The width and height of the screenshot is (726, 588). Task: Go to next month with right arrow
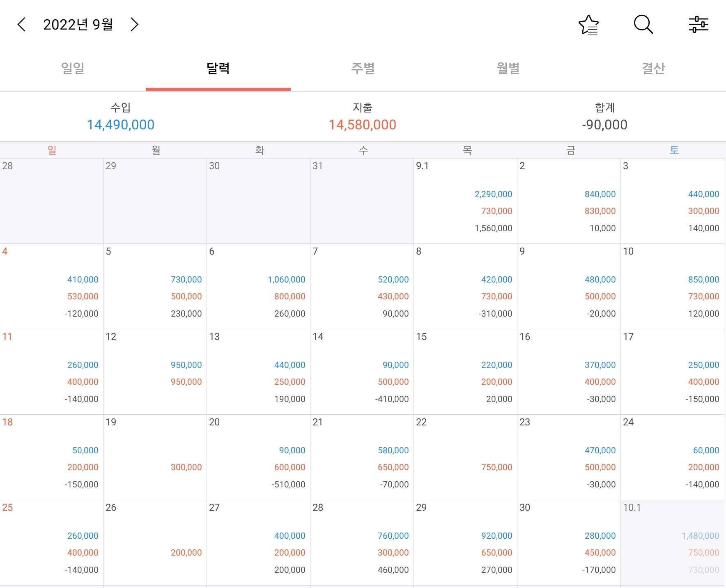pyautogui.click(x=134, y=25)
